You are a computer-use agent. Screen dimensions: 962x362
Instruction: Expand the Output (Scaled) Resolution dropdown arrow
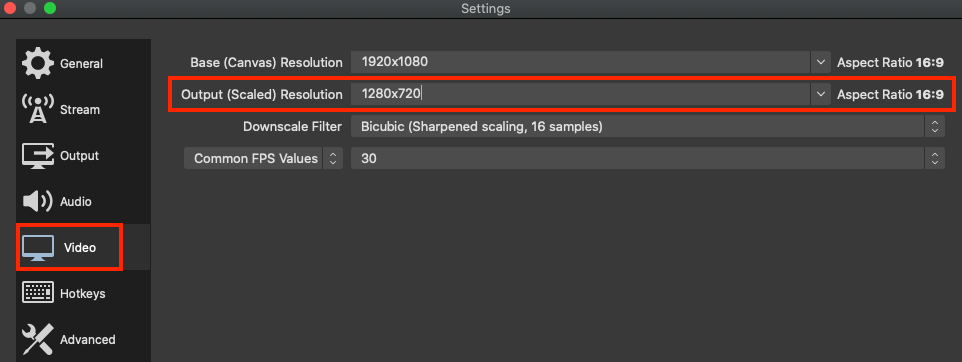click(821, 94)
